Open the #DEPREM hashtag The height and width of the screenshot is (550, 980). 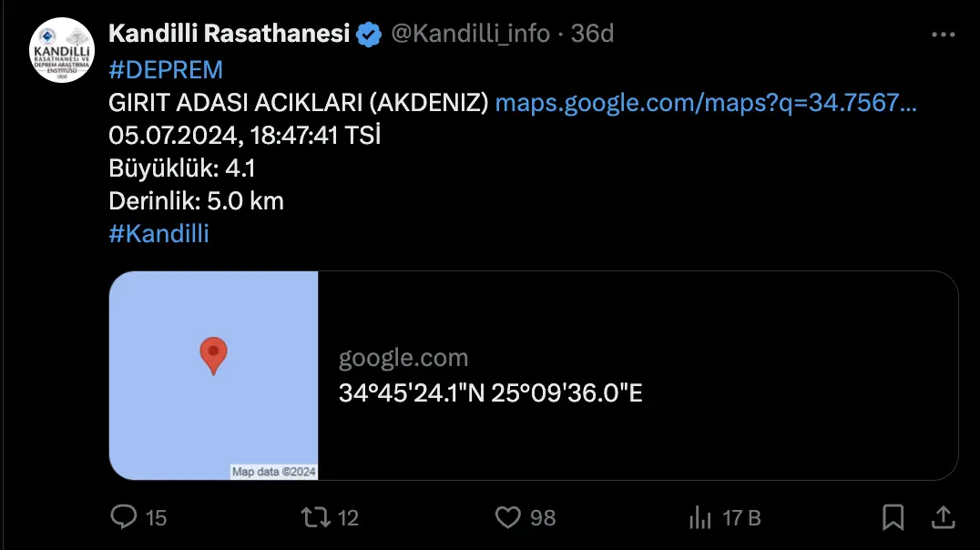(166, 69)
